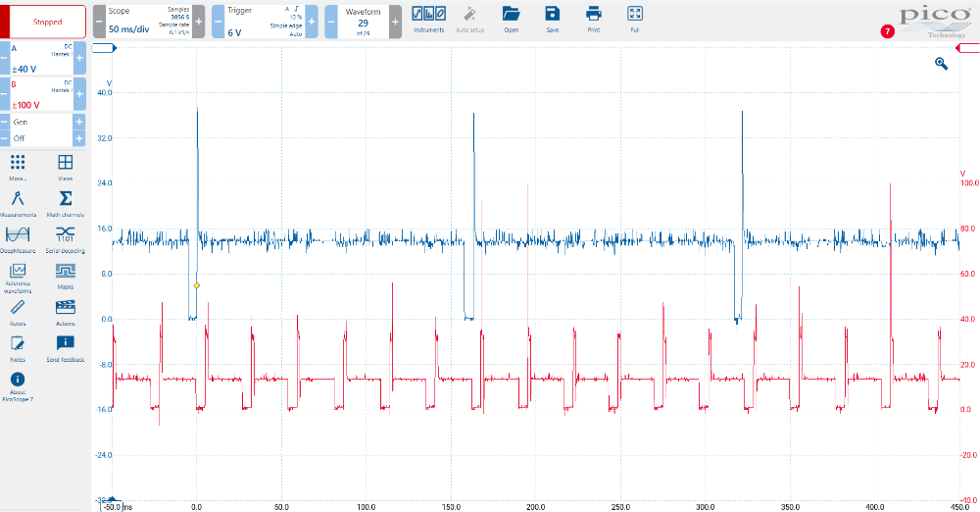This screenshot has height=512, width=980.
Task: Open the Measurements tool
Action: click(18, 202)
